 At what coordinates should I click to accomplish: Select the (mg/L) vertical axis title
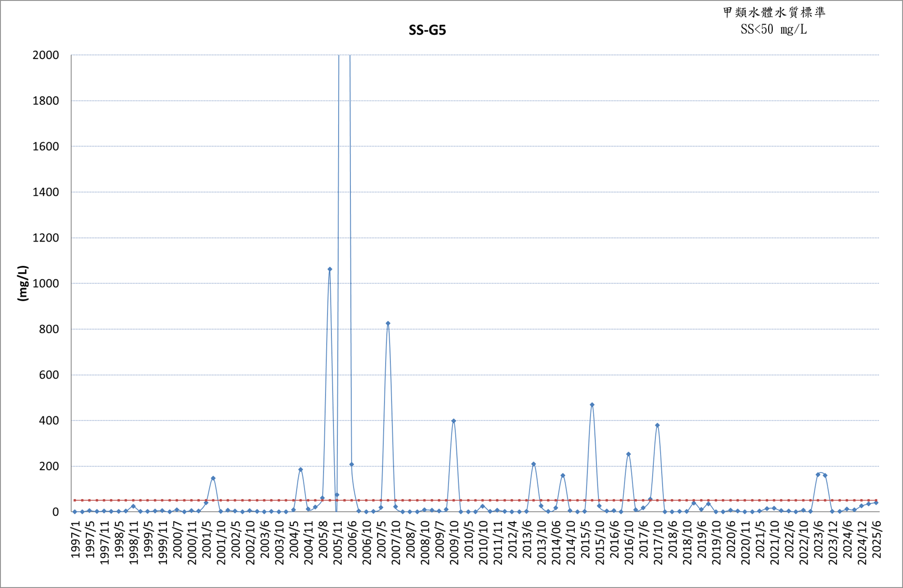(22, 283)
